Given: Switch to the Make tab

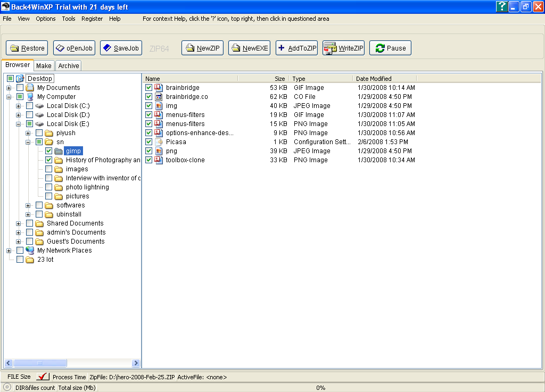Looking at the screenshot, I should coord(44,65).
